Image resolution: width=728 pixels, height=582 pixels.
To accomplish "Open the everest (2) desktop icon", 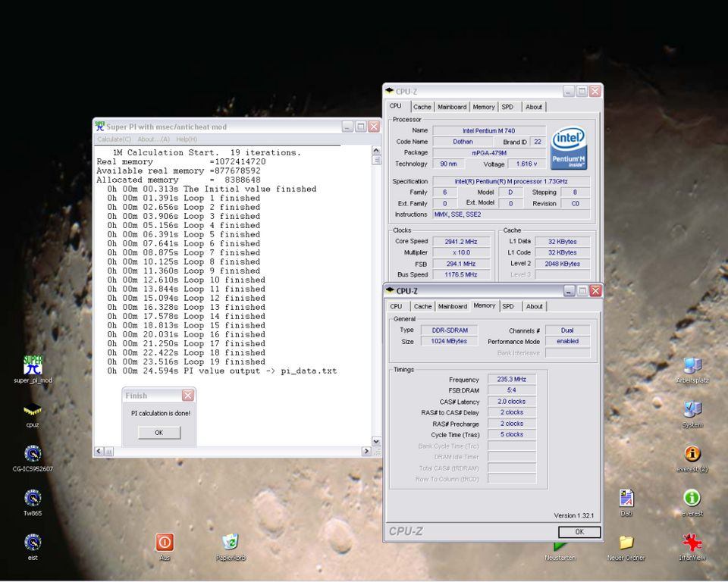I will pos(692,453).
